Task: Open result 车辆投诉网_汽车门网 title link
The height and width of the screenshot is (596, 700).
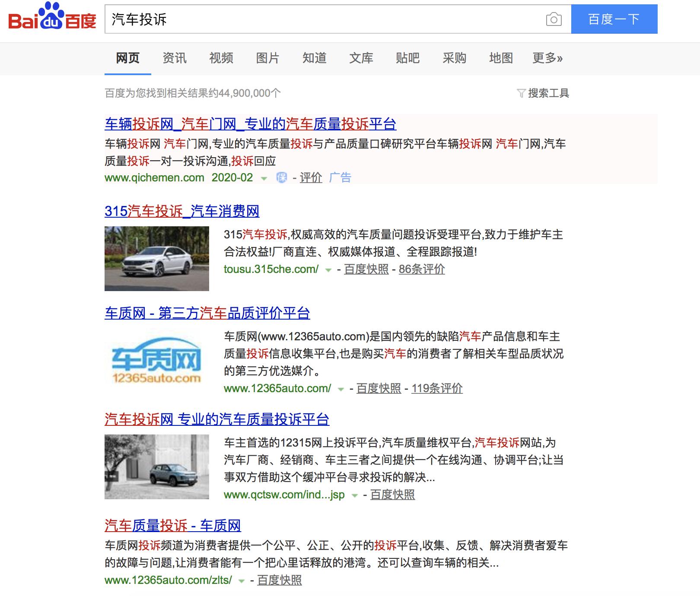Action: (x=250, y=124)
